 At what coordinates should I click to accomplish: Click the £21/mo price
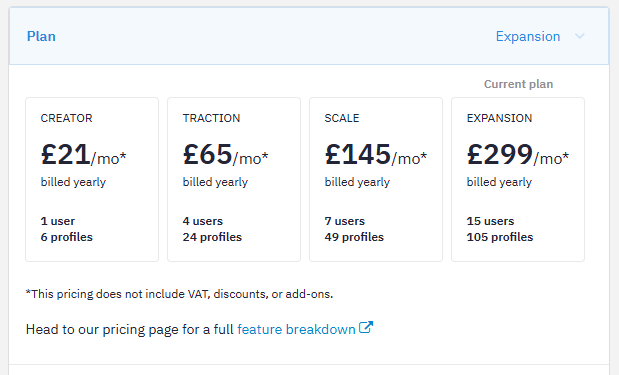click(84, 155)
